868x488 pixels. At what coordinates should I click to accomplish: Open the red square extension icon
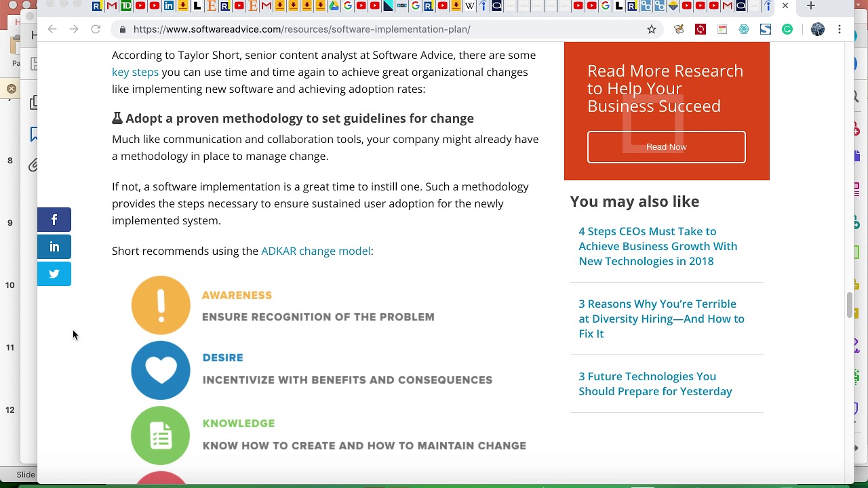pos(701,29)
